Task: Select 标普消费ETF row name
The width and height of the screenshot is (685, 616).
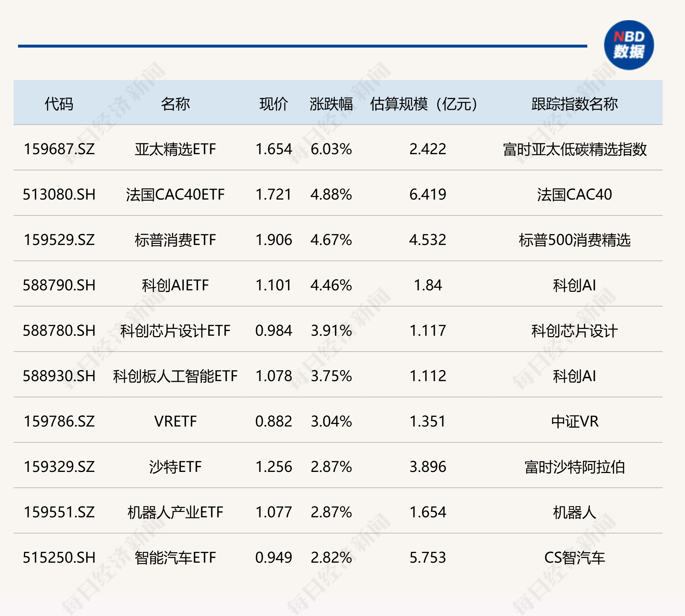Action: coord(175,239)
